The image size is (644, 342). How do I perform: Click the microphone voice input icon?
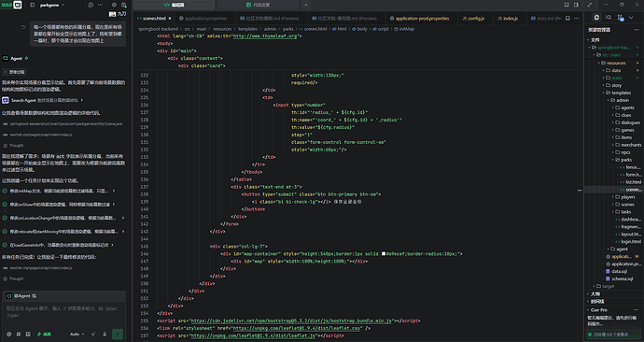pos(105,335)
